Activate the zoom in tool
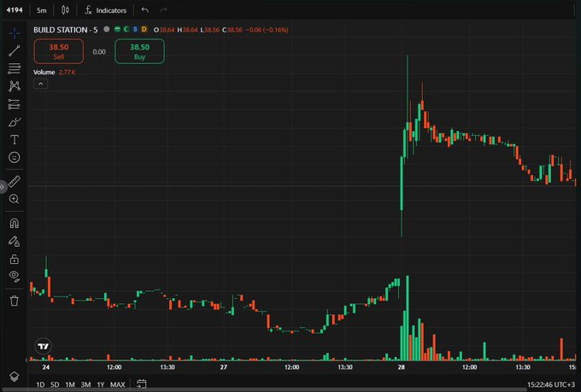581x392 pixels. (14, 199)
